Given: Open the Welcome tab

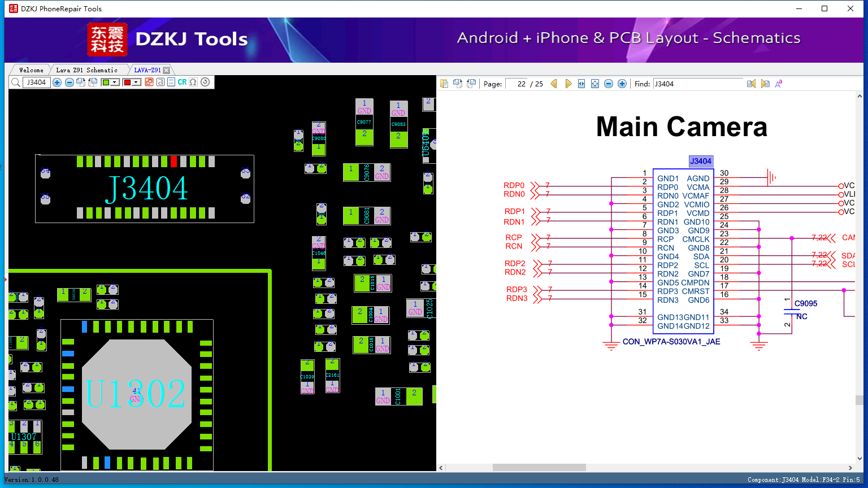Looking at the screenshot, I should 31,70.
